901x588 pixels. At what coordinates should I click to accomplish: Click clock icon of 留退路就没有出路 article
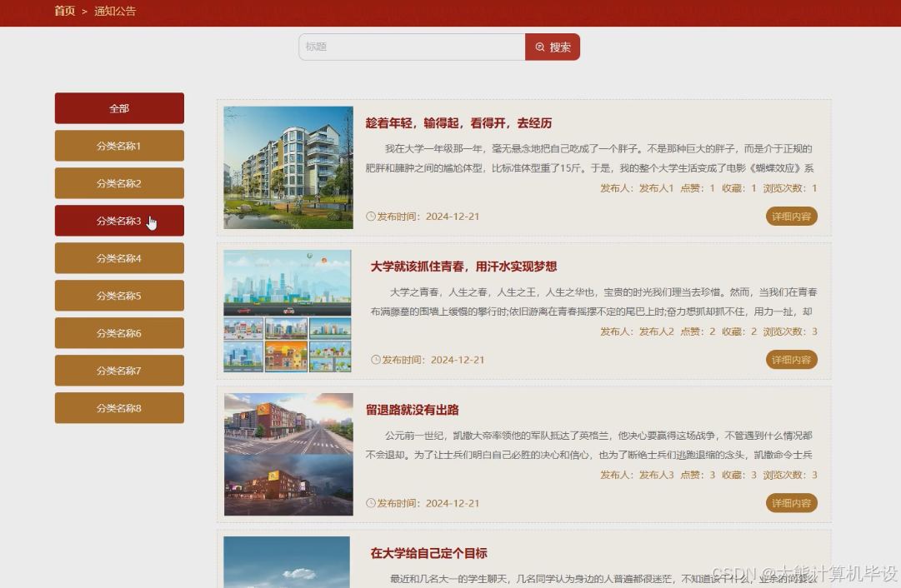tap(371, 503)
